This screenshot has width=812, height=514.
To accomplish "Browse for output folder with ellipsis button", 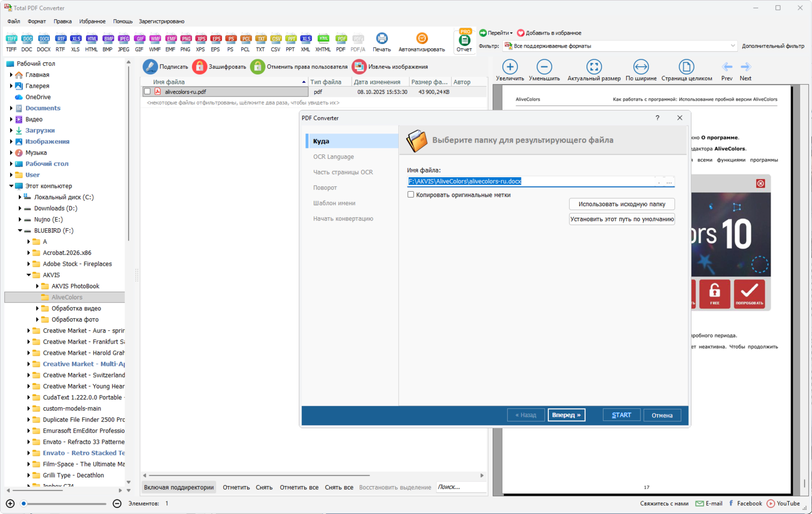I will (x=670, y=182).
